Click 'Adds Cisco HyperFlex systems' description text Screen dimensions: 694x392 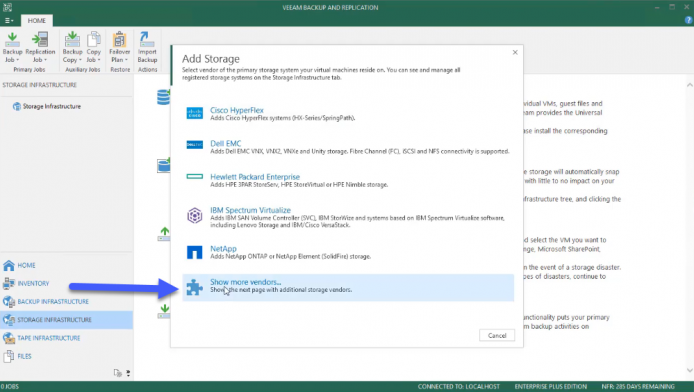282,118
